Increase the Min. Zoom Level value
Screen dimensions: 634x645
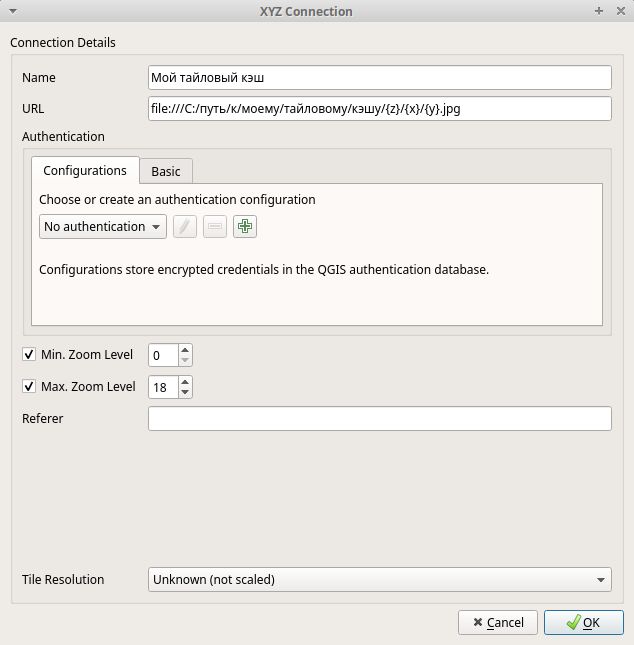(x=185, y=350)
